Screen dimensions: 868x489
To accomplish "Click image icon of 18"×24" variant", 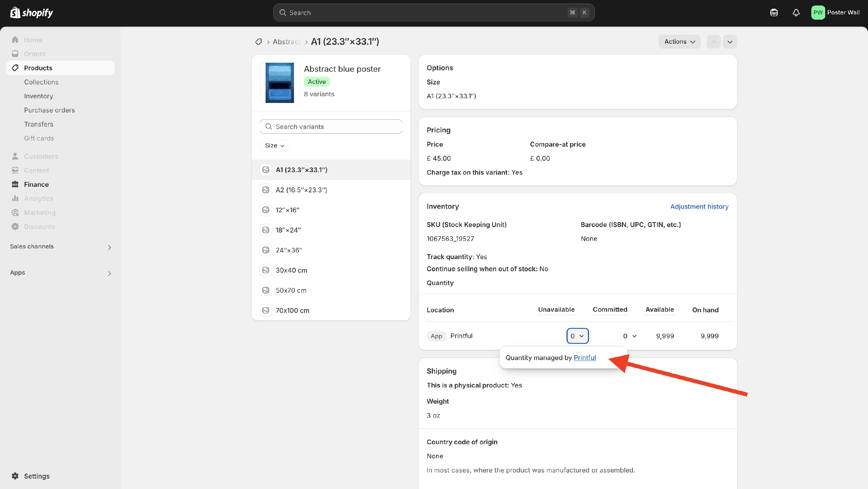I will pos(266,230).
